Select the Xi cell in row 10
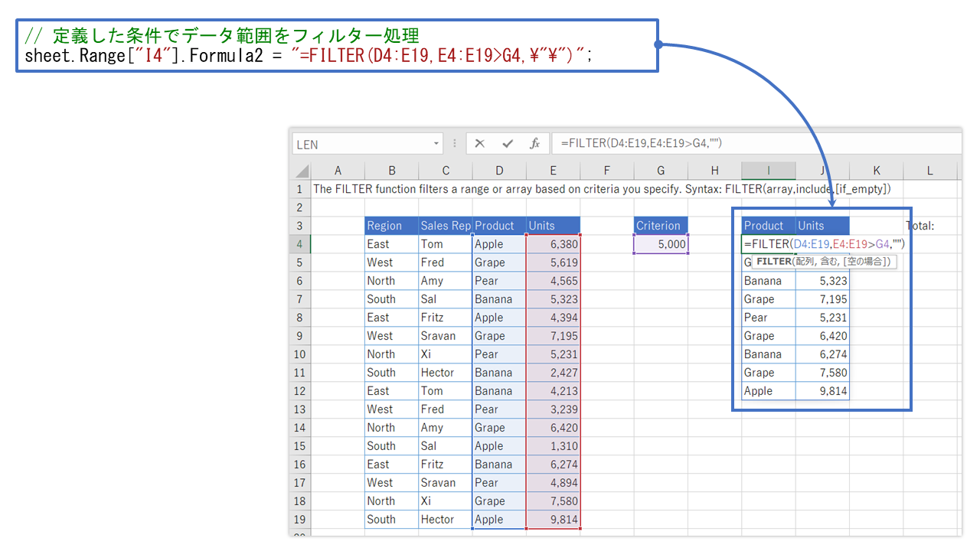The width and height of the screenshot is (980, 551). (446, 354)
